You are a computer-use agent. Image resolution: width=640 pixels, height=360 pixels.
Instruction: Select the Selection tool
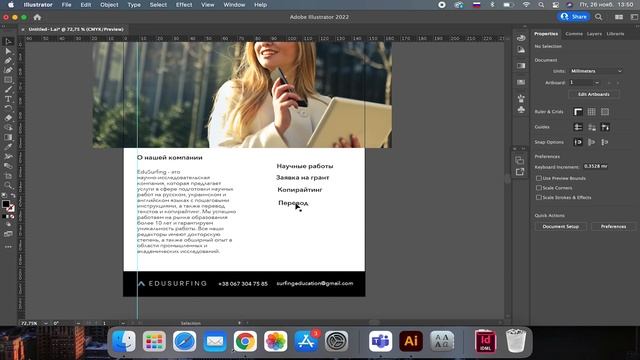click(8, 42)
